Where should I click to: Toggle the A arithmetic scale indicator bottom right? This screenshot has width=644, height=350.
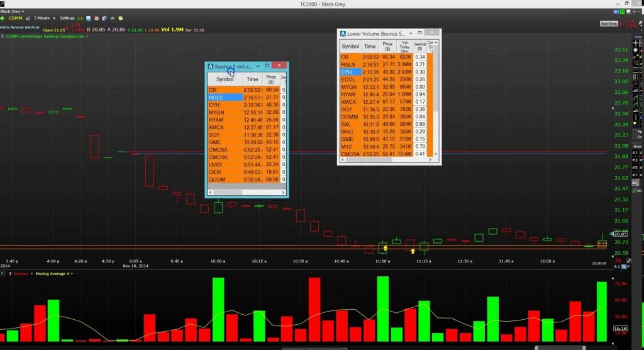[x=616, y=266]
